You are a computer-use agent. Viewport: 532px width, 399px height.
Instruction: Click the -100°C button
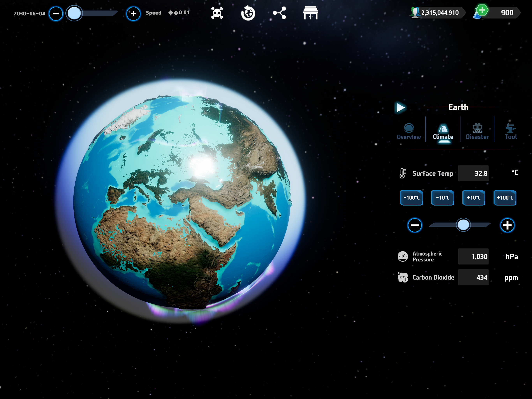click(411, 198)
